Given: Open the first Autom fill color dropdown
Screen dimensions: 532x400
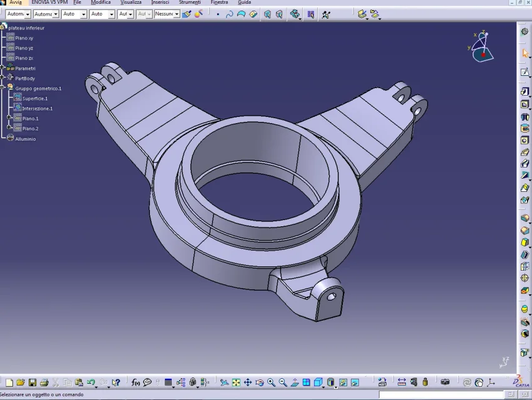Looking at the screenshot, I should [28, 14].
